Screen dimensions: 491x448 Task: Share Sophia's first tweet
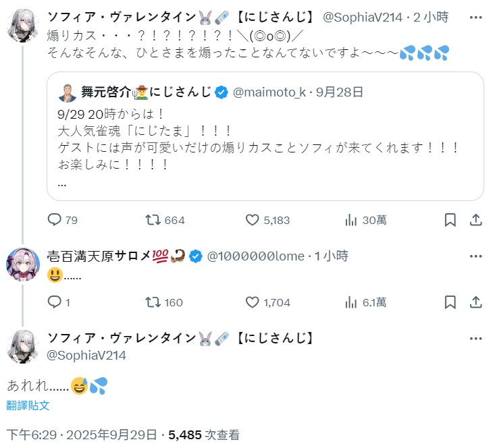click(475, 220)
